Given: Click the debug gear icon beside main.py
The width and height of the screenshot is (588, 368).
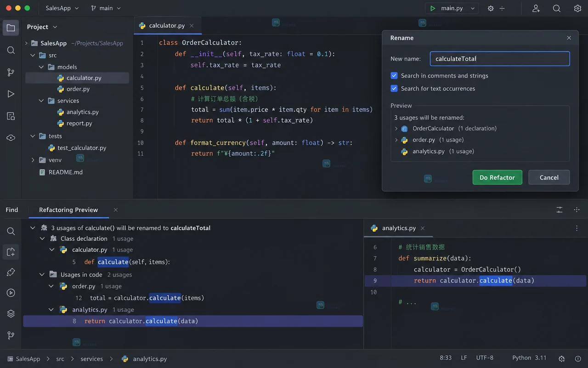Looking at the screenshot, I should (491, 8).
